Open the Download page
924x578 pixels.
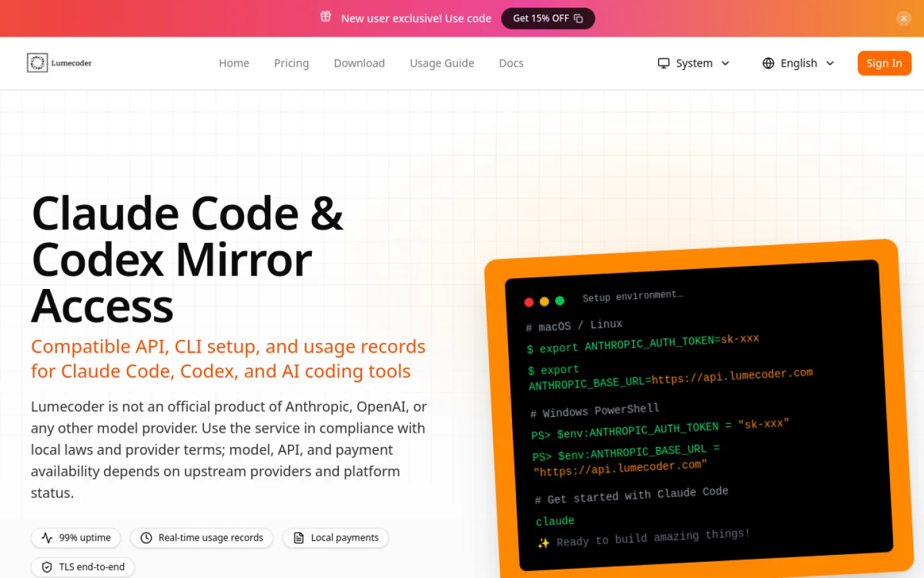[359, 63]
